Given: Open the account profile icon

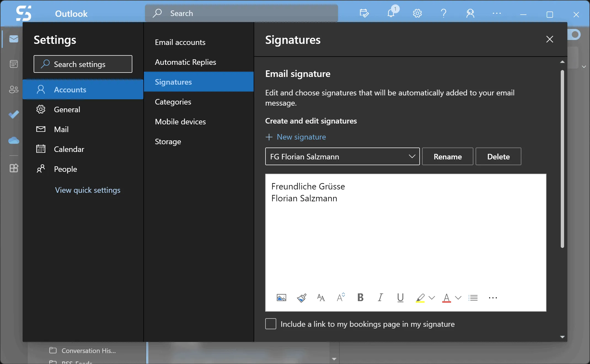Looking at the screenshot, I should [470, 13].
